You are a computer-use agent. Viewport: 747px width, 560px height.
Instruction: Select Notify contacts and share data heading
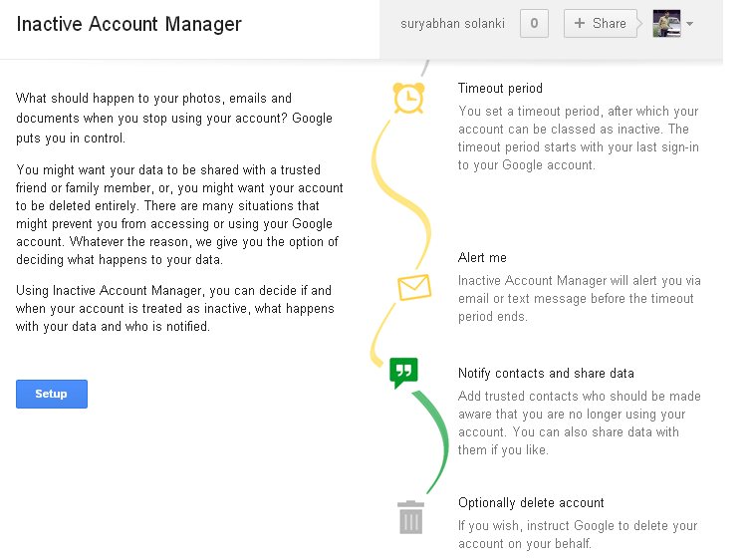(546, 374)
